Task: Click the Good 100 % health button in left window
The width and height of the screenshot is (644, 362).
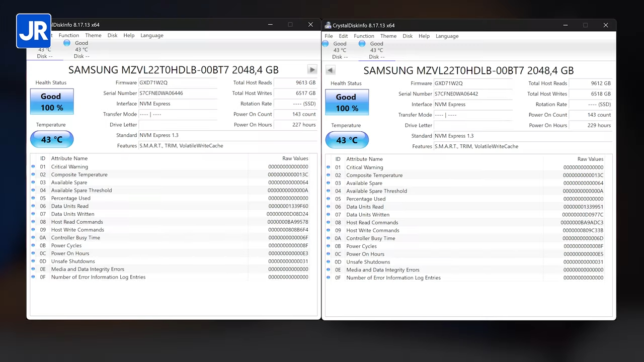Action: 52,102
